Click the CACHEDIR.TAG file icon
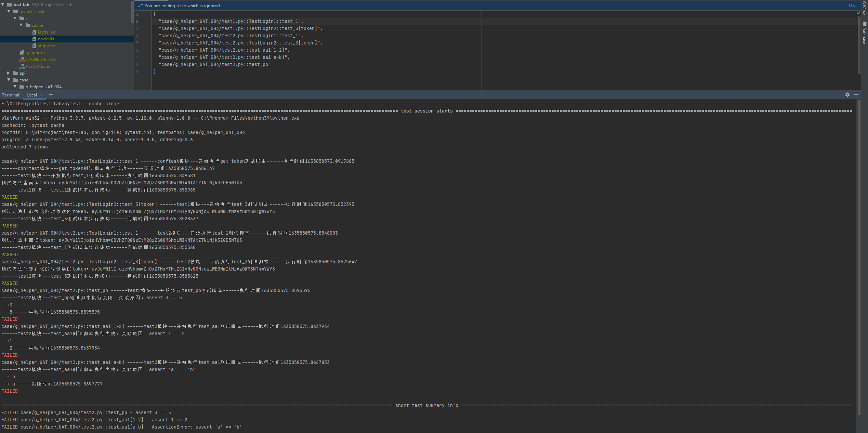The height and width of the screenshot is (433, 868). (x=22, y=59)
